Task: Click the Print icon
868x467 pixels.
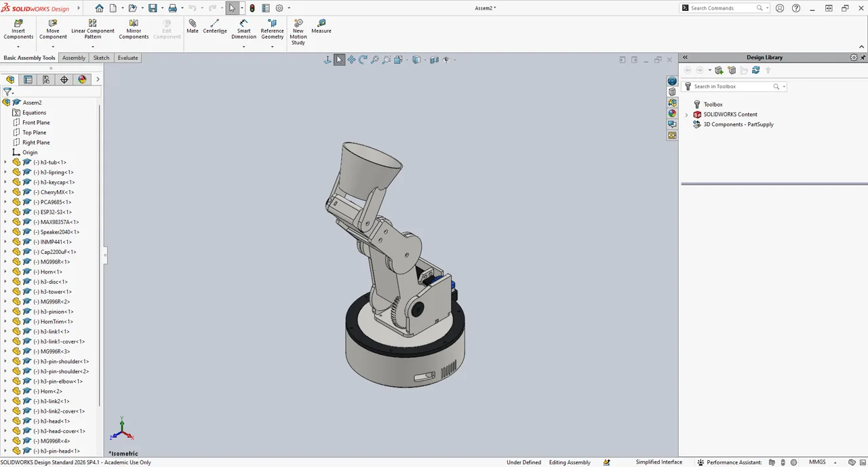Action: coord(172,8)
